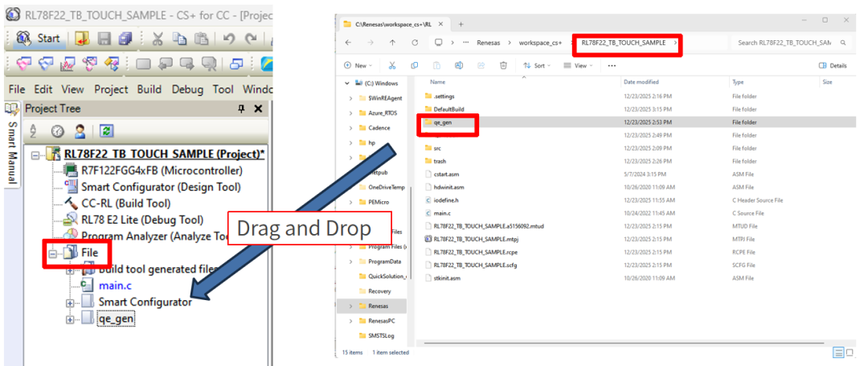Expand Build tool generated files node

pyautogui.click(x=70, y=271)
